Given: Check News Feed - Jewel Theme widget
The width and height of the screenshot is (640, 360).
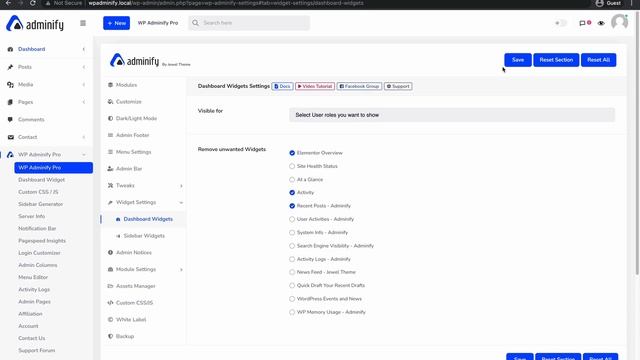Looking at the screenshot, I should pos(292,272).
